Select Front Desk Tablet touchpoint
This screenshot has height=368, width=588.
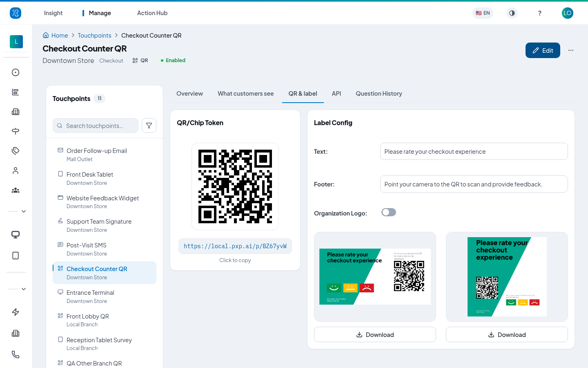[105, 178]
